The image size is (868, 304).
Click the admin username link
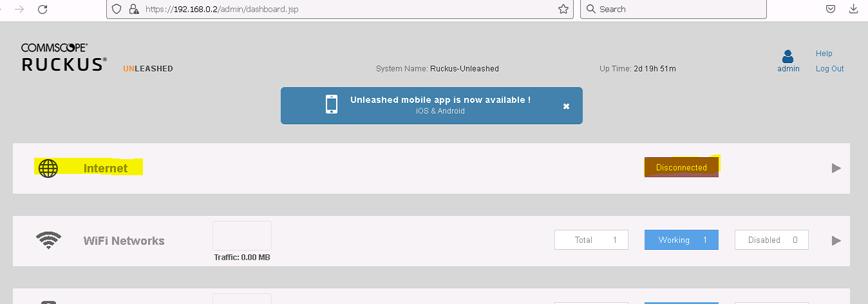[x=789, y=69]
